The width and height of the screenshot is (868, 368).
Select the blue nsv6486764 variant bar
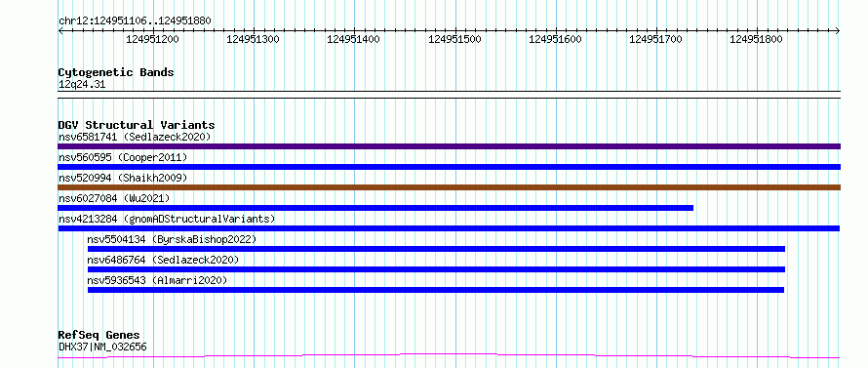click(x=436, y=269)
